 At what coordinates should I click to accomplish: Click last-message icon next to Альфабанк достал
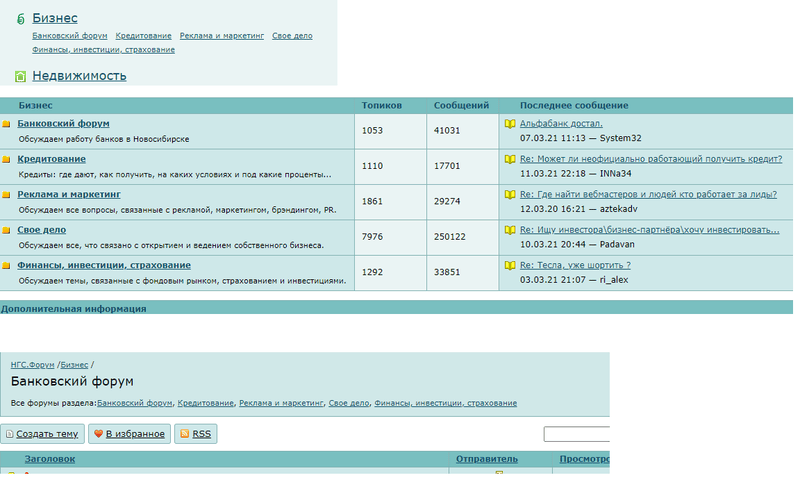coord(510,124)
